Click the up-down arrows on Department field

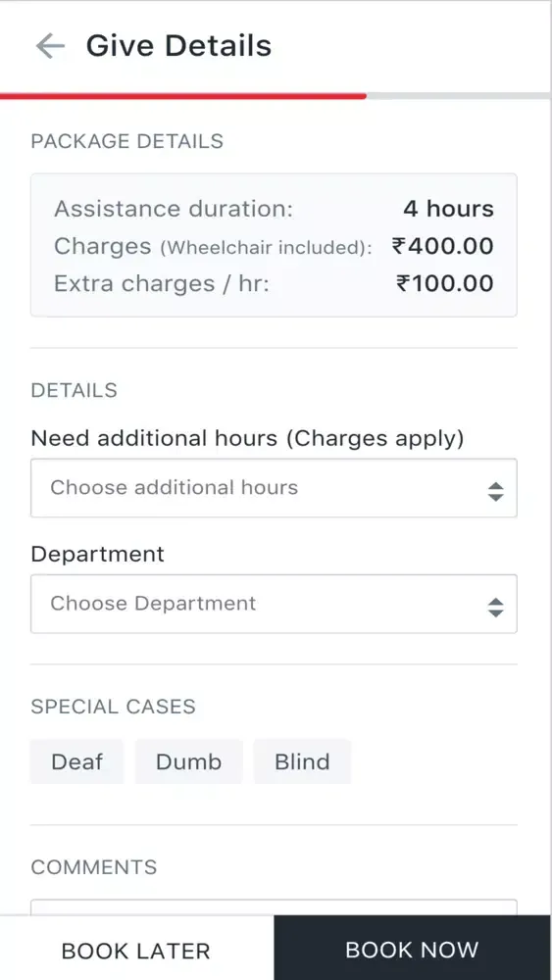[496, 607]
